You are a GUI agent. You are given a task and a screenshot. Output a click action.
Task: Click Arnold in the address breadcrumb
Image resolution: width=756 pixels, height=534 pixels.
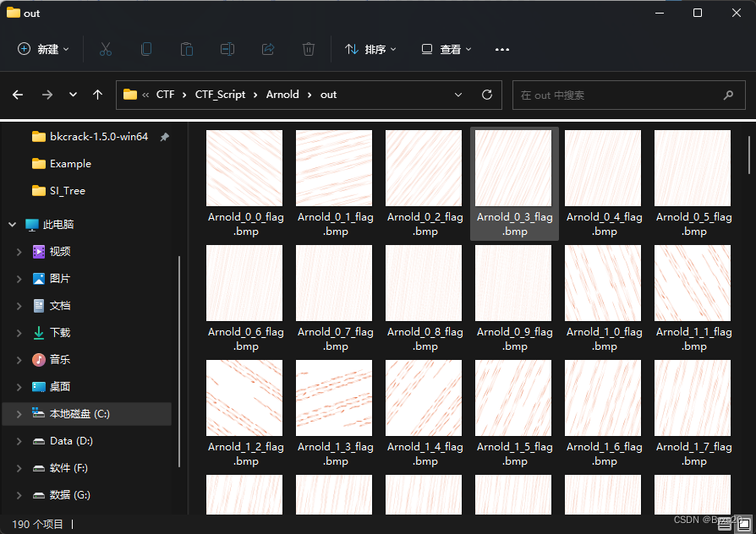pyautogui.click(x=282, y=95)
